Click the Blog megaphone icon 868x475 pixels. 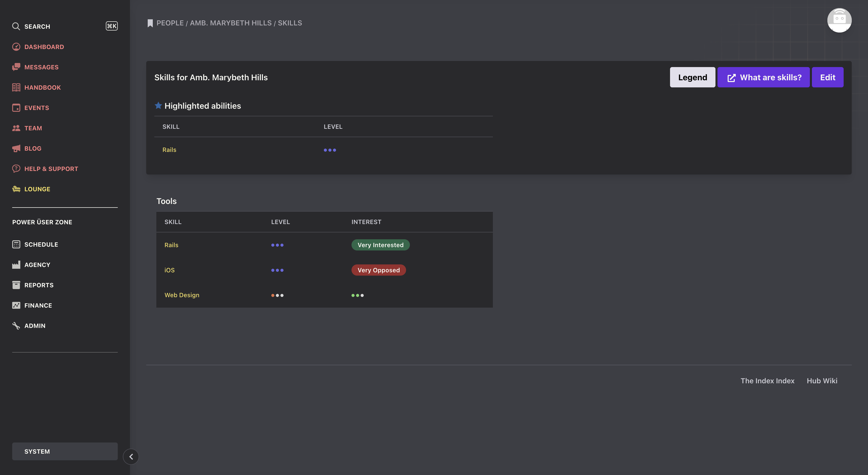coord(16,148)
